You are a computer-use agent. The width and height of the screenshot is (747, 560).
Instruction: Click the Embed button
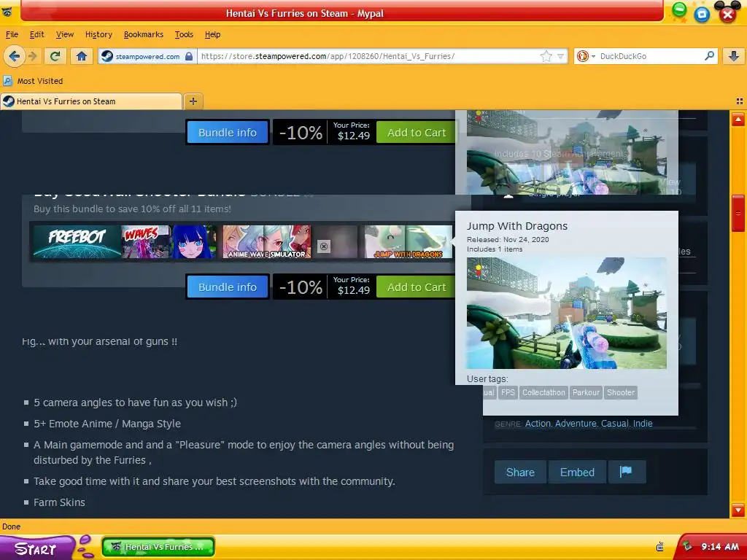pyautogui.click(x=577, y=472)
